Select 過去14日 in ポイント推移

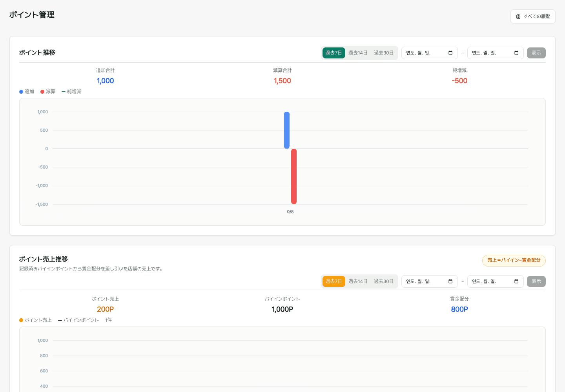pyautogui.click(x=358, y=53)
